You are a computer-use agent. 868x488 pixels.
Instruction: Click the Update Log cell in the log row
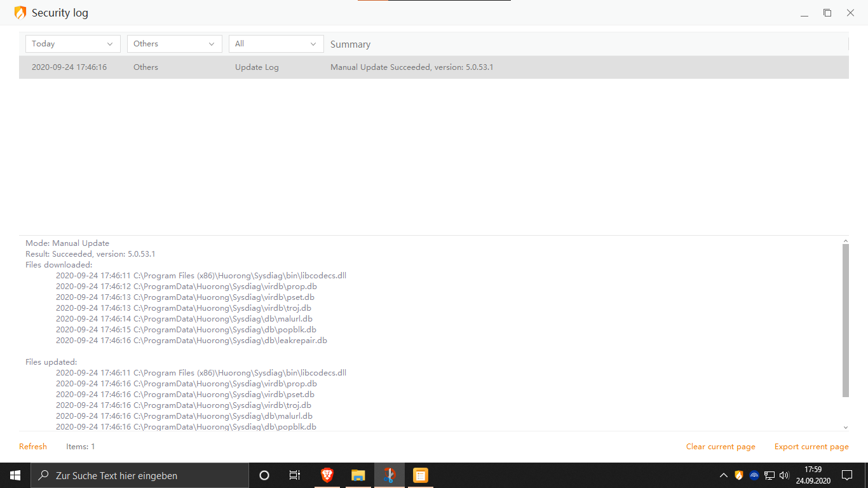[x=257, y=67]
